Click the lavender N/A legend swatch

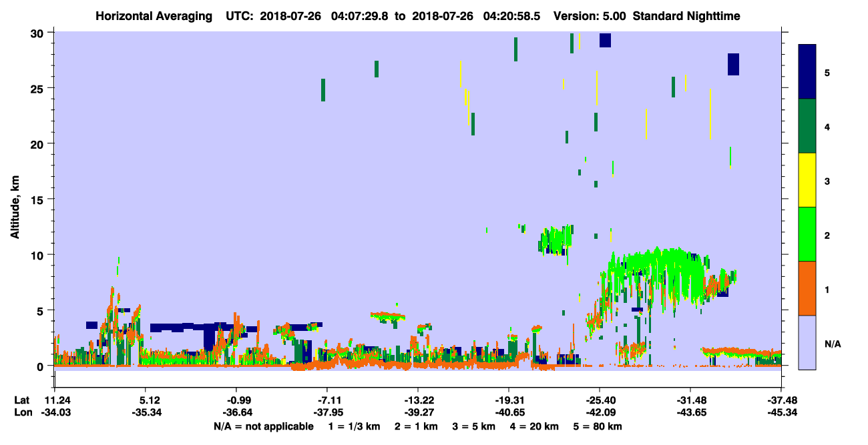click(x=807, y=342)
